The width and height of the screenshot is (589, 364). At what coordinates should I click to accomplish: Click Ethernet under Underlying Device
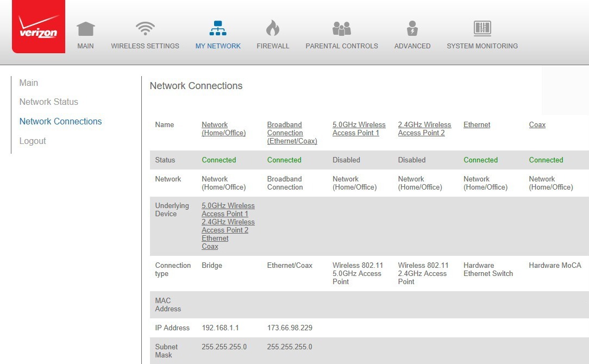point(215,238)
